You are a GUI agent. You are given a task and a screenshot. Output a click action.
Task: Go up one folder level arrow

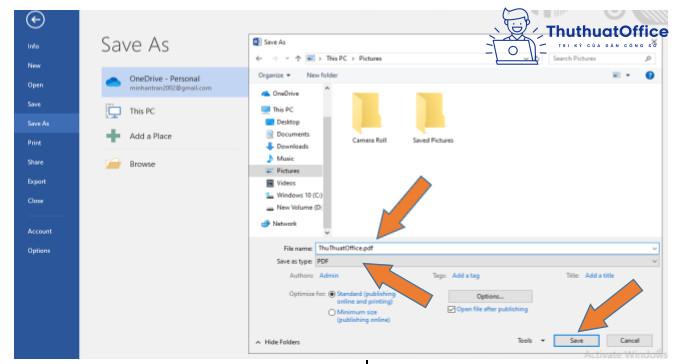tap(298, 58)
